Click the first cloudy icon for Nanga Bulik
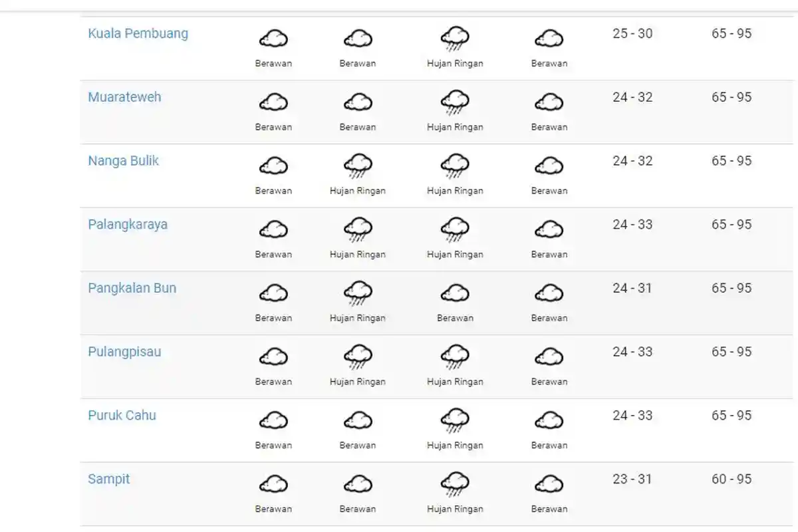 click(273, 166)
